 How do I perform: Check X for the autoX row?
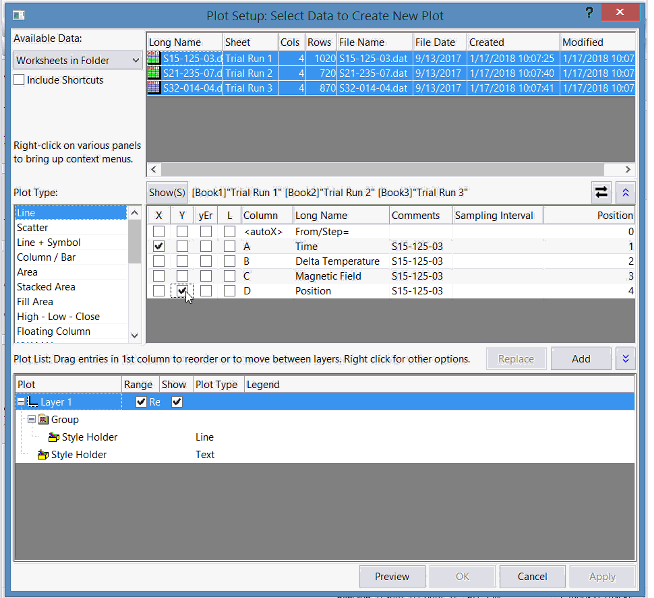coord(158,231)
